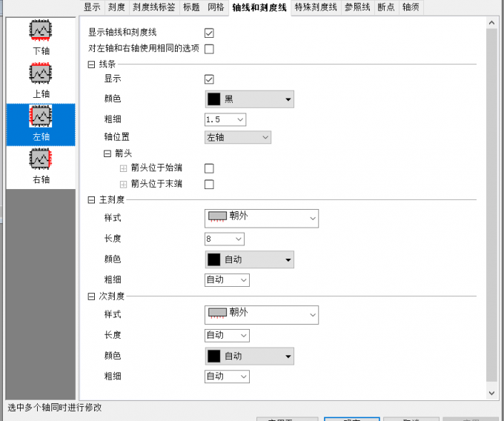The image size is (504, 421).
Task: Switch to the 显示 tab
Action: click(x=92, y=7)
